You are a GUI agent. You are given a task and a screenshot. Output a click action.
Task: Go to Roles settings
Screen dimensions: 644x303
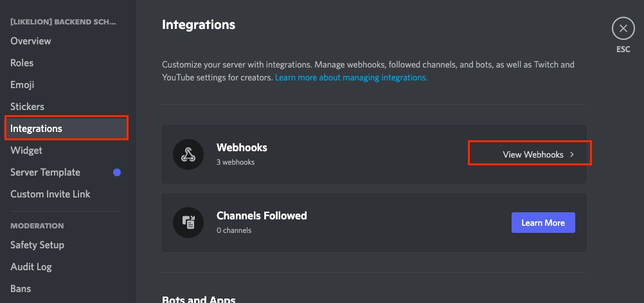point(22,63)
